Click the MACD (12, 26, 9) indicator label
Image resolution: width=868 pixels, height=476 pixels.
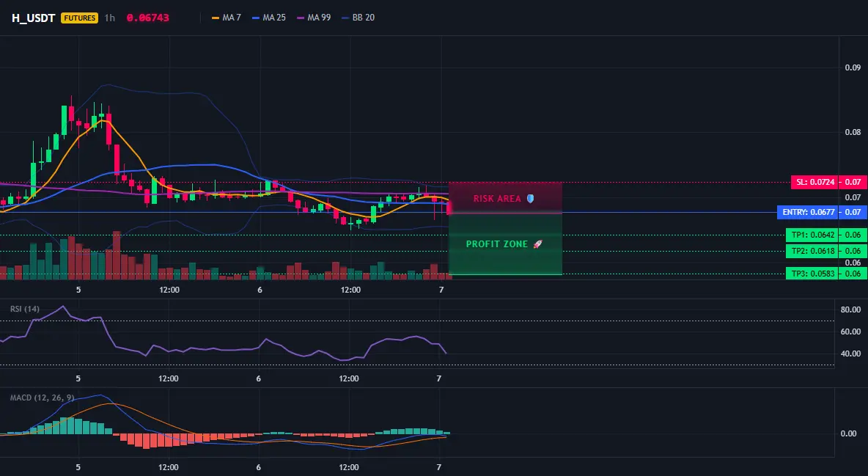coord(42,398)
